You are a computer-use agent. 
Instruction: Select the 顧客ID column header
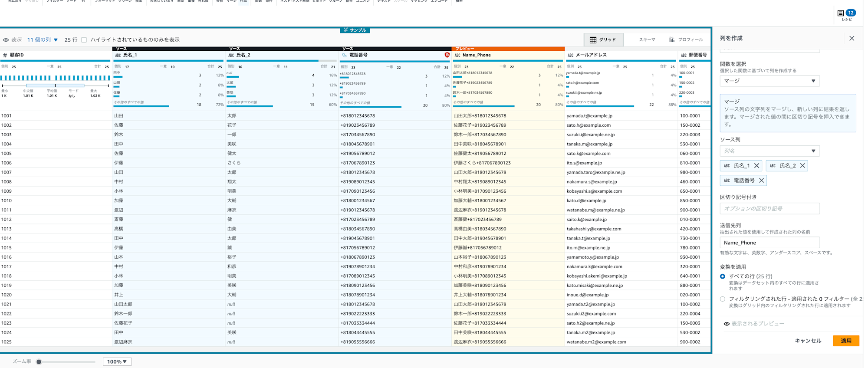coord(56,55)
